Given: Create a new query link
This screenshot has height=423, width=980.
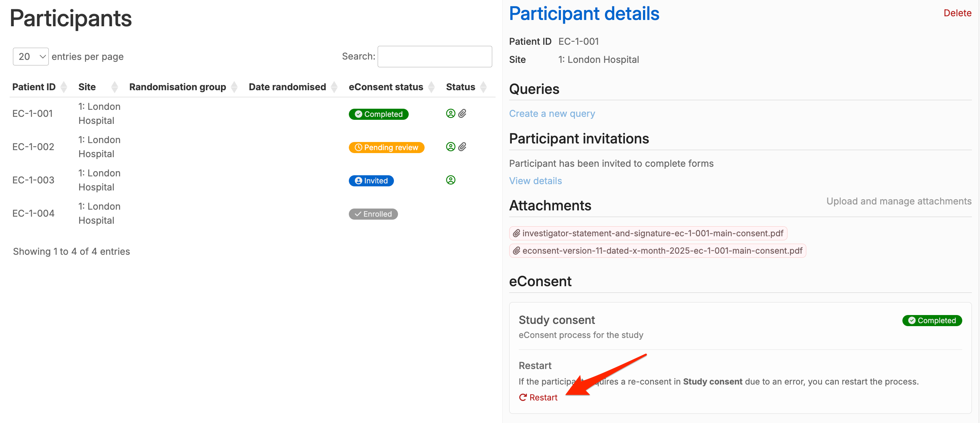Looking at the screenshot, I should coord(552,114).
